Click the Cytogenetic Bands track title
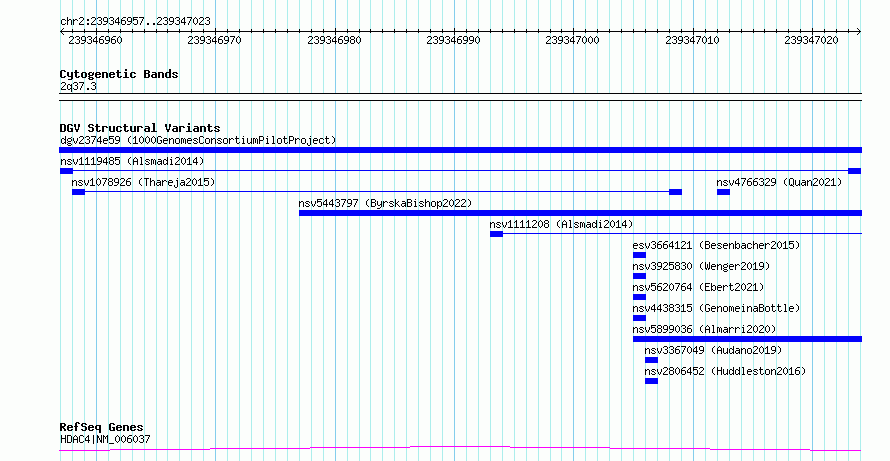The image size is (890, 461). pos(119,74)
